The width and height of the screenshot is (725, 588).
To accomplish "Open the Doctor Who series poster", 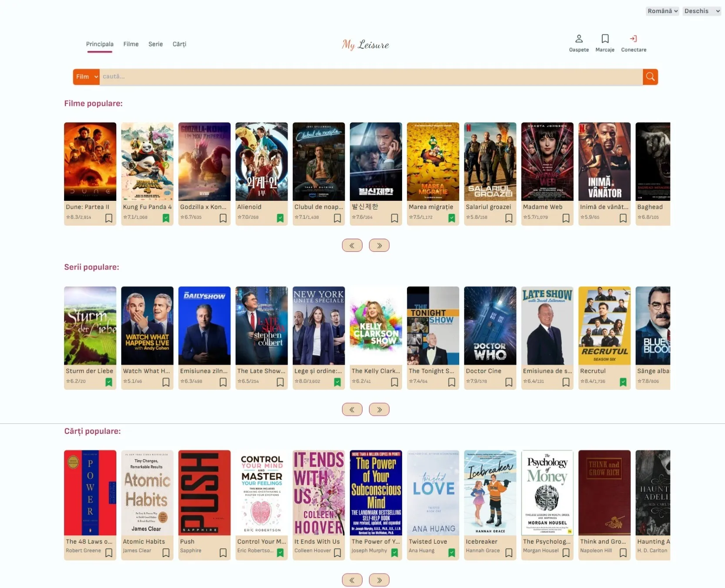I will 490,326.
